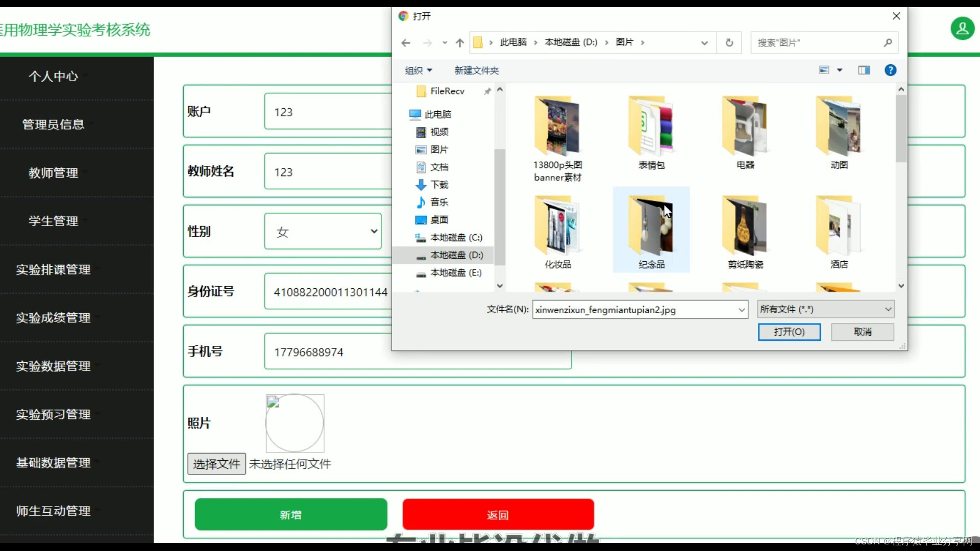The image size is (980, 551).
Task: Open the 所有文件 file type dropdown
Action: pos(825,309)
